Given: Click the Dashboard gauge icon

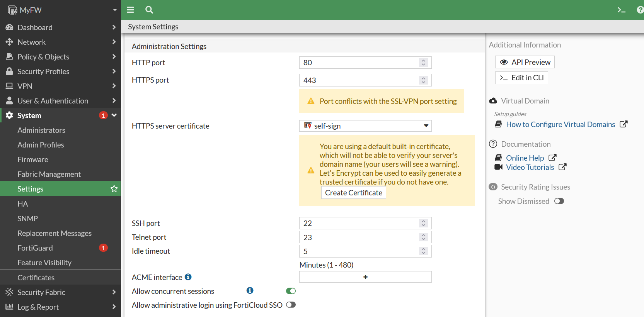Looking at the screenshot, I should (x=10, y=27).
